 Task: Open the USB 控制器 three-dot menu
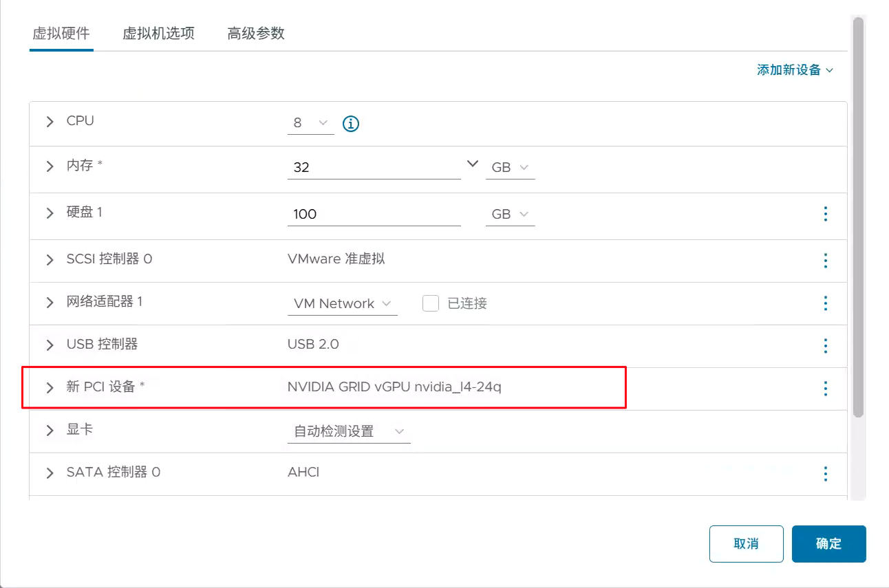tap(825, 346)
